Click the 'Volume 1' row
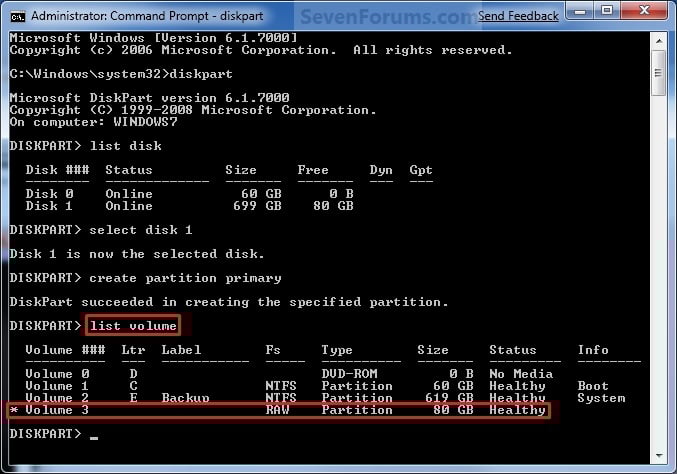 tap(317, 386)
